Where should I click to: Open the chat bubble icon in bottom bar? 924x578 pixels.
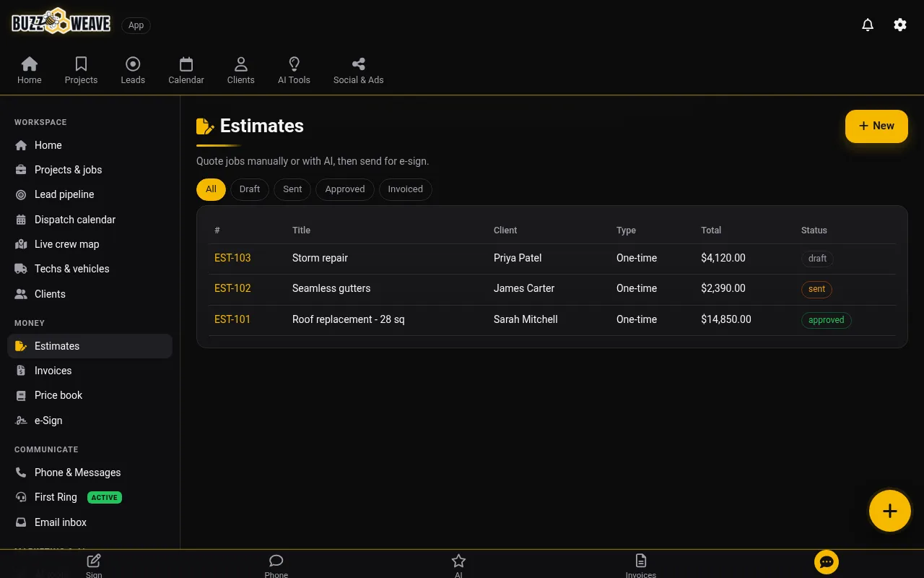pos(827,562)
